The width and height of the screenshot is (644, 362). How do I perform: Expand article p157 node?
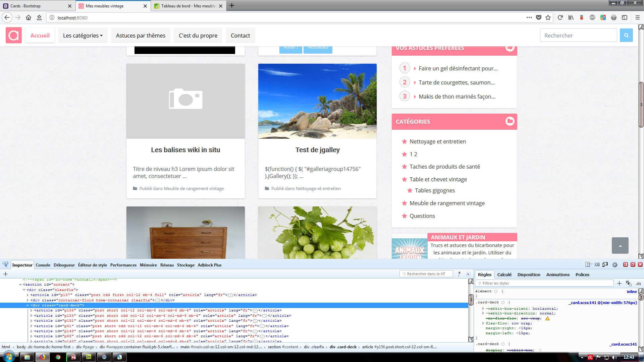(28, 295)
